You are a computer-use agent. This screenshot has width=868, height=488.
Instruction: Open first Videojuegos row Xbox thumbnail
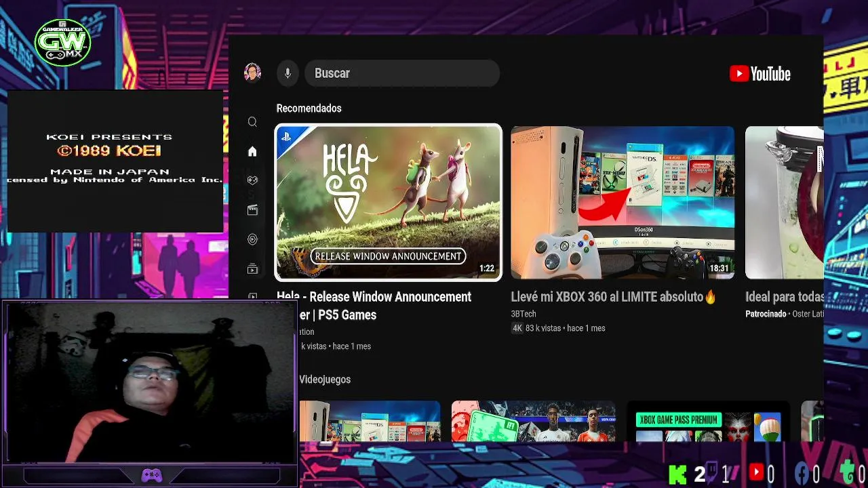pyautogui.click(x=370, y=421)
